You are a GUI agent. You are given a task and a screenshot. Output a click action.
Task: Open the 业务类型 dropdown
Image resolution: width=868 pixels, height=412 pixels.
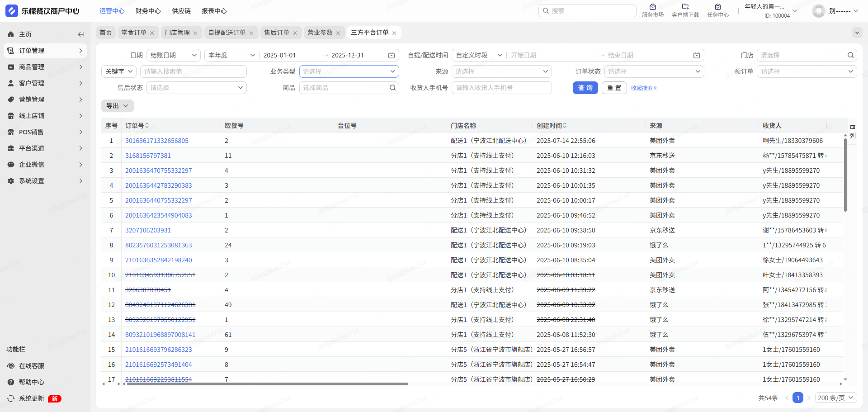349,71
